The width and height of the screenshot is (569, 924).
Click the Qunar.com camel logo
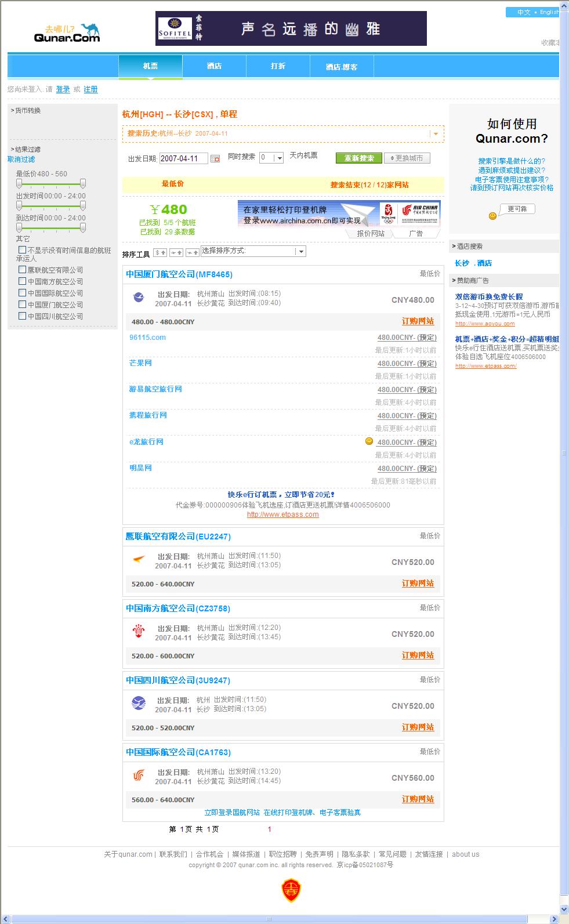(x=67, y=32)
